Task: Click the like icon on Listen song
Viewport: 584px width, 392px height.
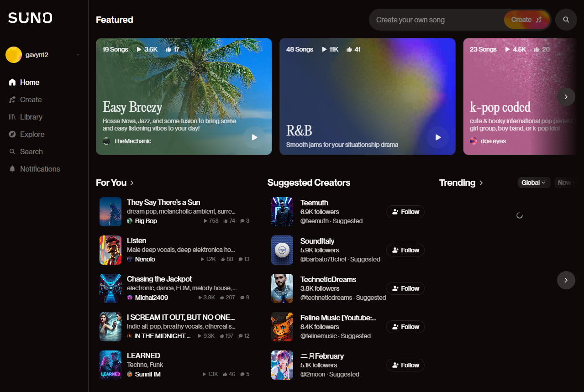Action: [223, 259]
